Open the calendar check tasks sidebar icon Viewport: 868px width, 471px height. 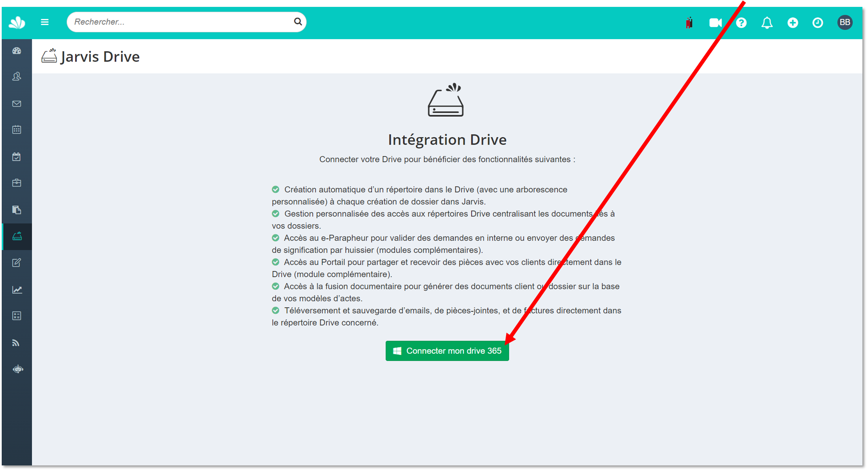pos(17,157)
